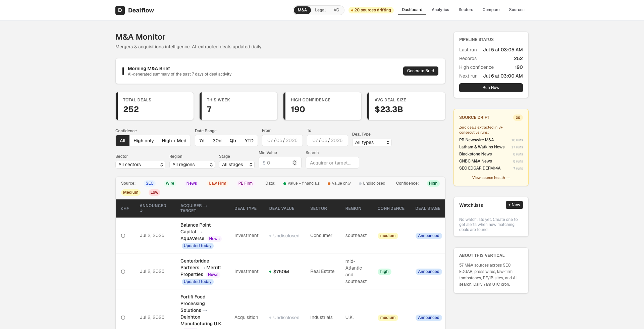
Task: Click the Deal Value column header
Action: (x=282, y=208)
